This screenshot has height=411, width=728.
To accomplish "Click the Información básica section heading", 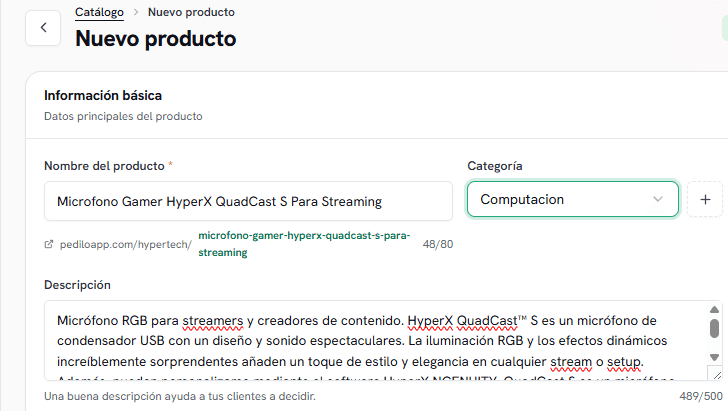I will [103, 96].
